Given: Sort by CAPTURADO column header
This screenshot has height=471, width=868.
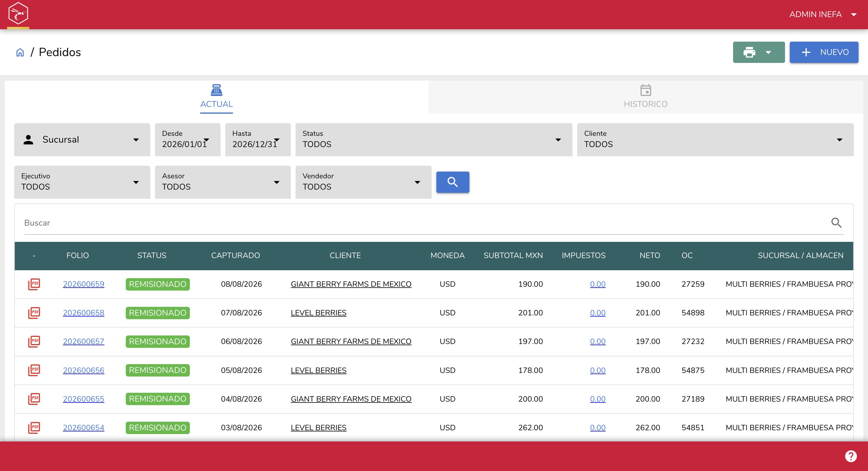Looking at the screenshot, I should click(x=235, y=255).
